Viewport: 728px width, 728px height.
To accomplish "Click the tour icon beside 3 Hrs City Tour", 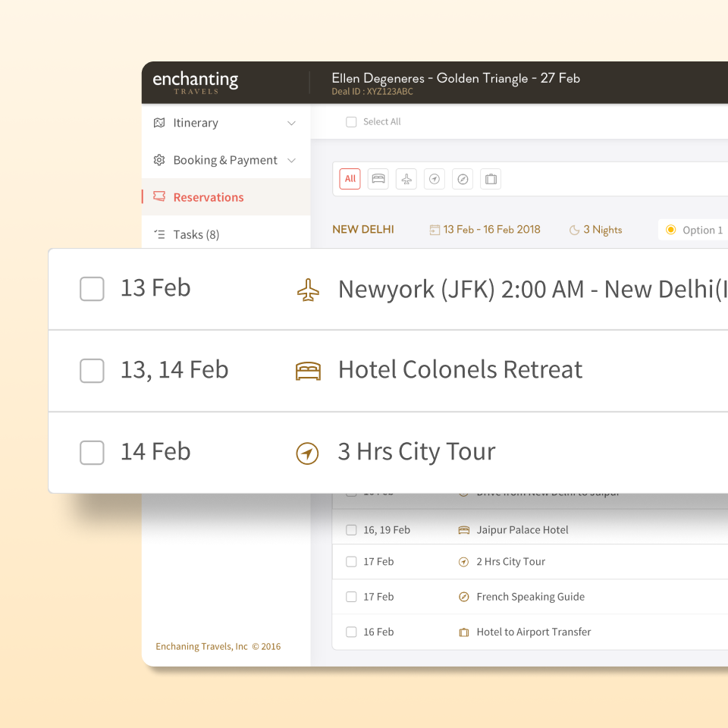I will pos(308,453).
